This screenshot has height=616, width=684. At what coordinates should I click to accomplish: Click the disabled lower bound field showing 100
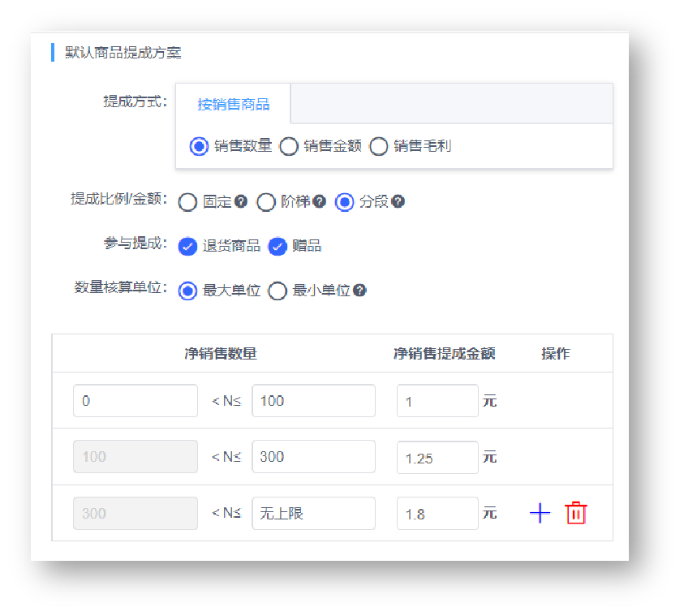(x=136, y=456)
